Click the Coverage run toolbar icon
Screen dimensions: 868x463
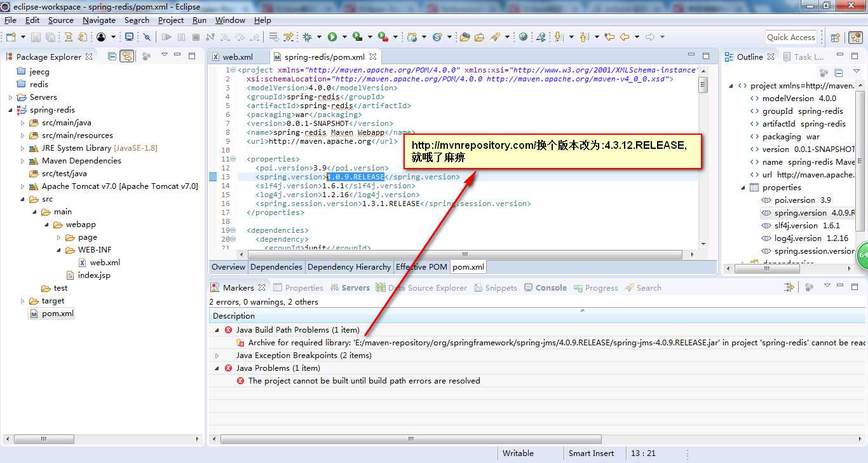(358, 37)
